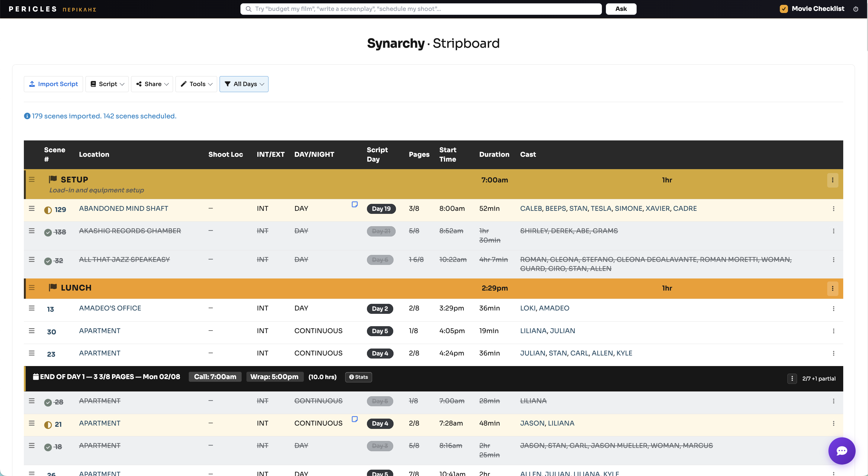Open three-dot menu for scene 13 row

[x=833, y=309]
